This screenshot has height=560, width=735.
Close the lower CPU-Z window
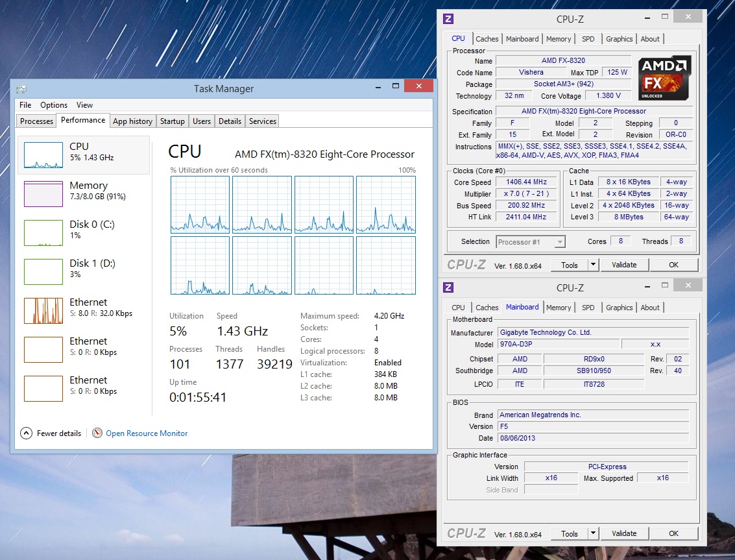688,285
